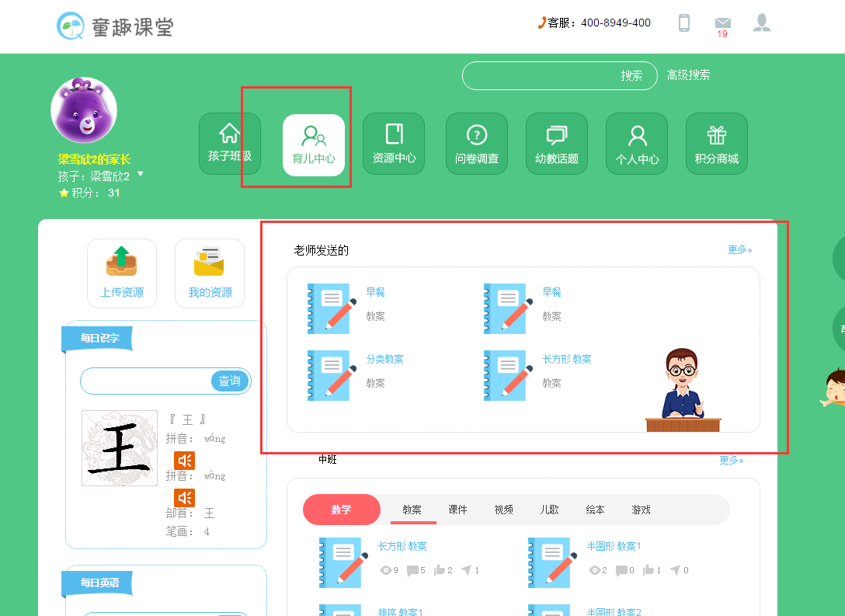
Task: Open notebook icon of 半圆形 教案1
Action: 553,562
